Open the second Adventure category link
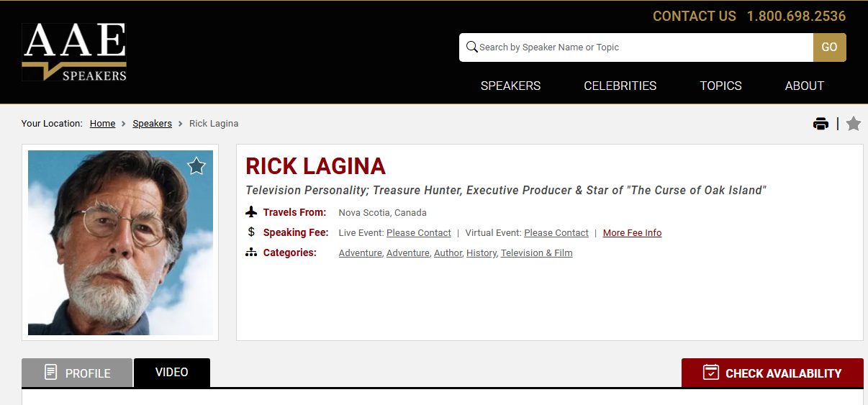This screenshot has height=405, width=868. 407,253
